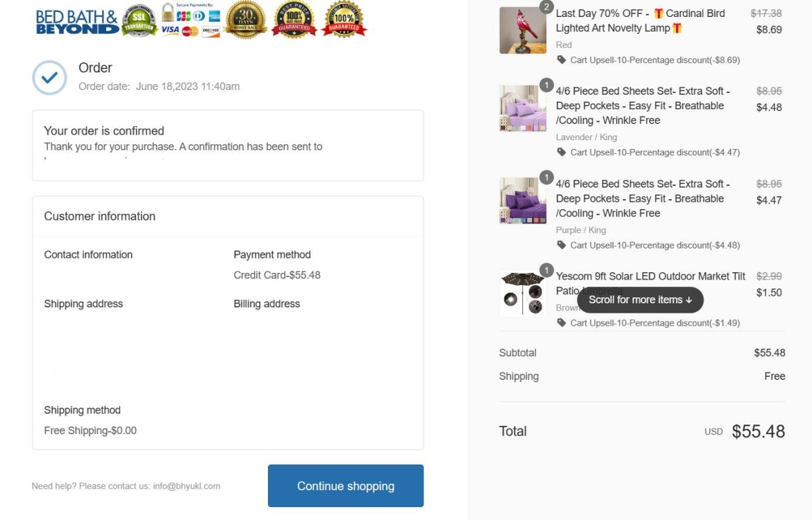Click the quantity badge on the Cardinal Bird Lamp
Screen dimensions: 812x520
(547, 7)
